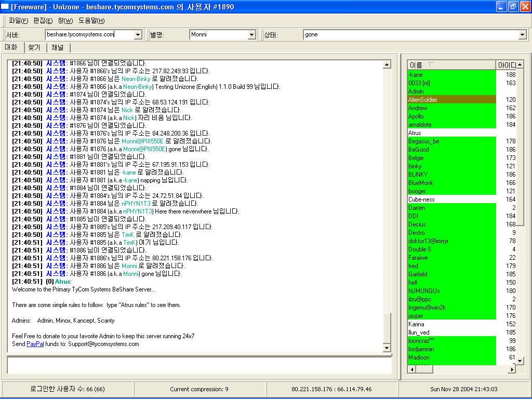Switch to the 채널 tab

point(58,47)
